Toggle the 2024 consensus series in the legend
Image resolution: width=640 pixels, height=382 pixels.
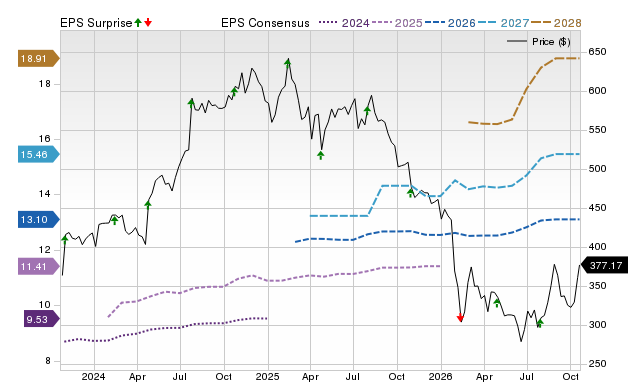tap(344, 23)
